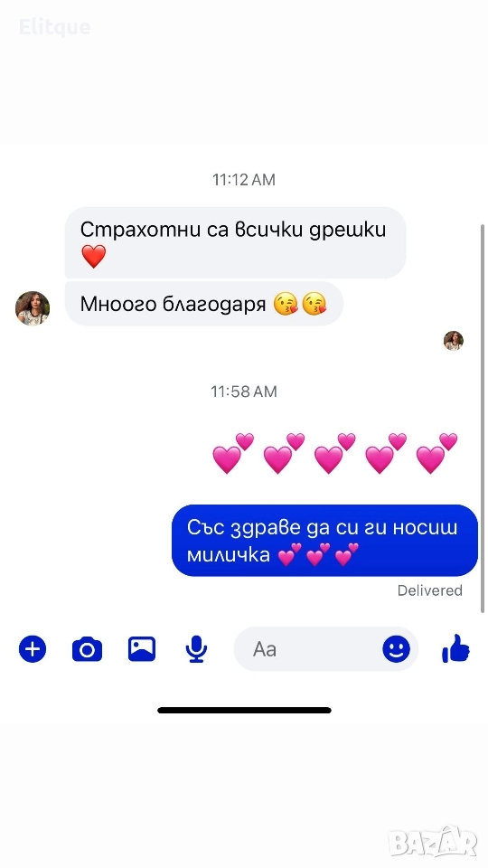The image size is (488, 868).
Task: Tap the 11:58 AM timestamp
Action: pos(244,392)
